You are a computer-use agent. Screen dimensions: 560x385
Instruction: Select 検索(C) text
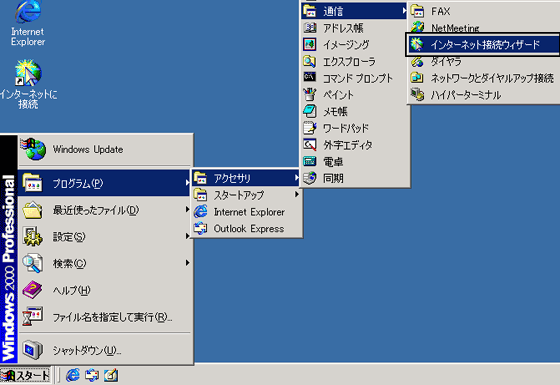pyautogui.click(x=69, y=264)
